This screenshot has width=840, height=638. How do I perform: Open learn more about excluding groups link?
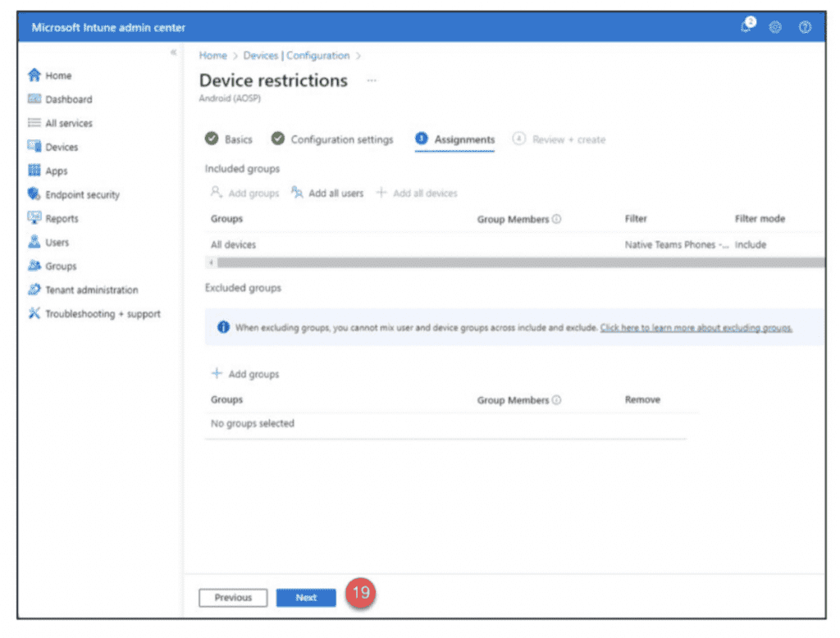point(696,327)
